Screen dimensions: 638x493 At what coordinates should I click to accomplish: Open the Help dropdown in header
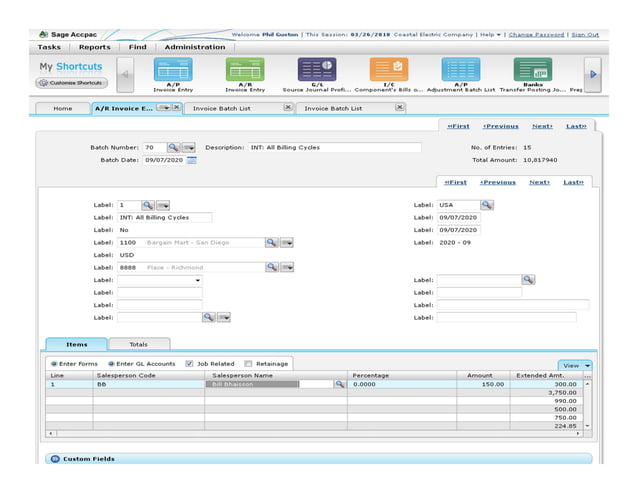click(489, 34)
